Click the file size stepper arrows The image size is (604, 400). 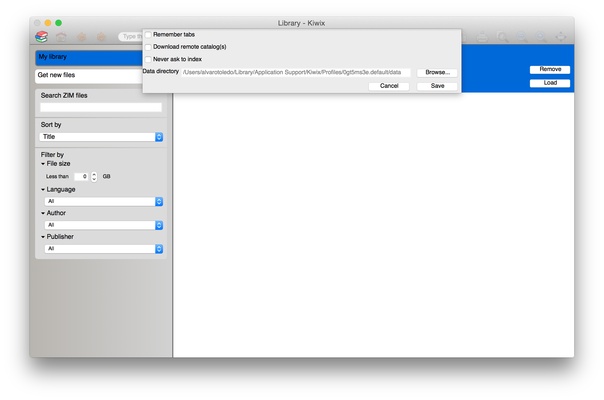point(94,176)
